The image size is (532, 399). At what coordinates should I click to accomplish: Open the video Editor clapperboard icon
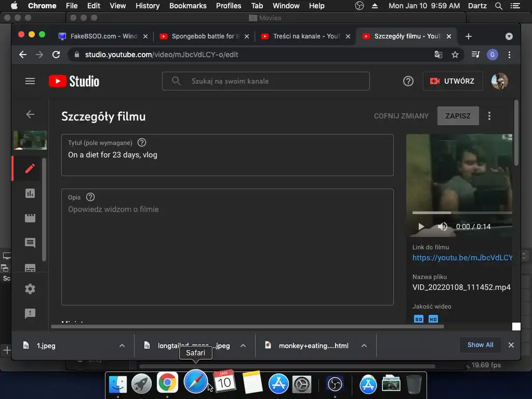tap(30, 218)
